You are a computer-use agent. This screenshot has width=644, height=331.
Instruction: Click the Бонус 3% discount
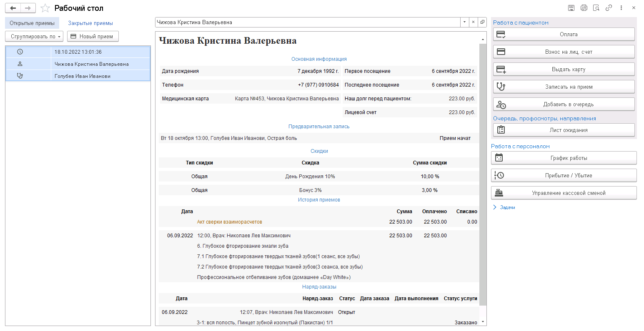pos(310,190)
